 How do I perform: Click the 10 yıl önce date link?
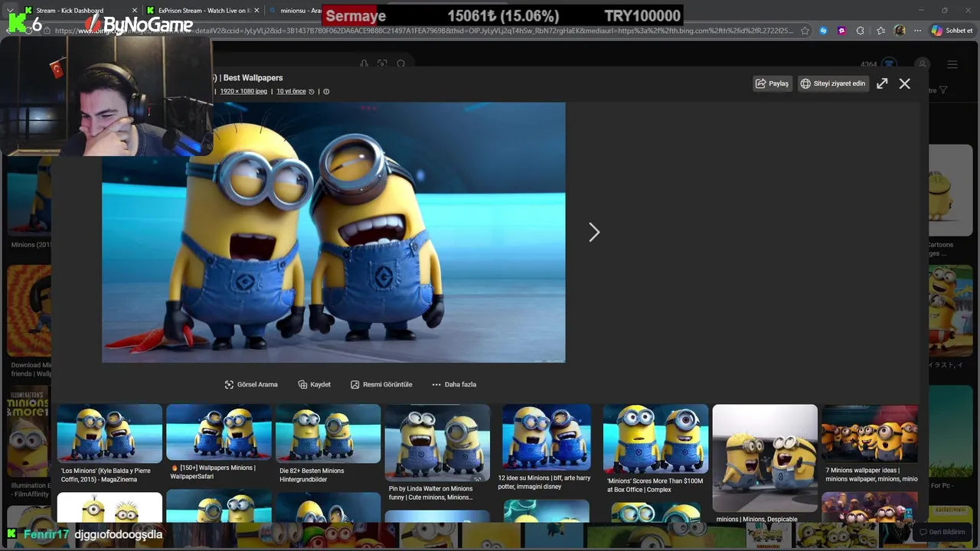click(x=291, y=91)
